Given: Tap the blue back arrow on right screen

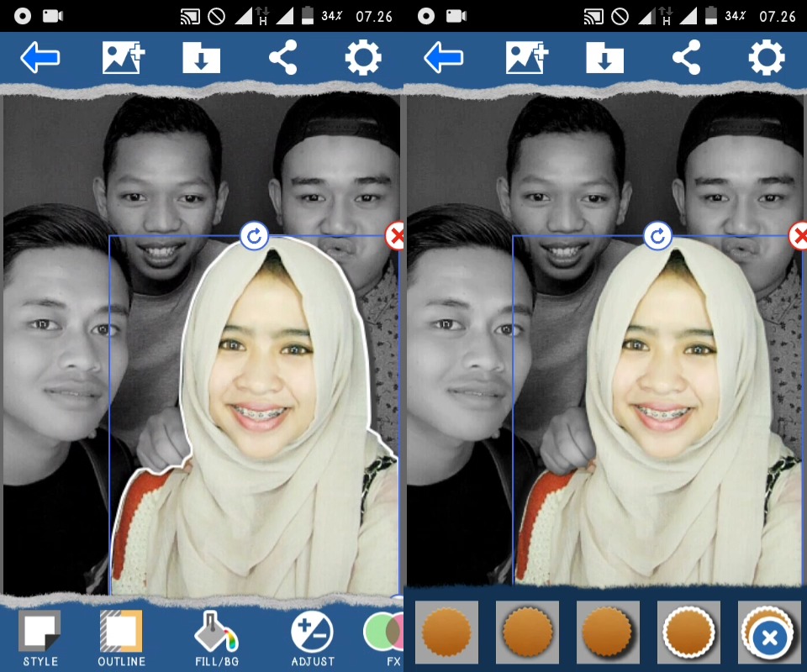Looking at the screenshot, I should tap(444, 58).
